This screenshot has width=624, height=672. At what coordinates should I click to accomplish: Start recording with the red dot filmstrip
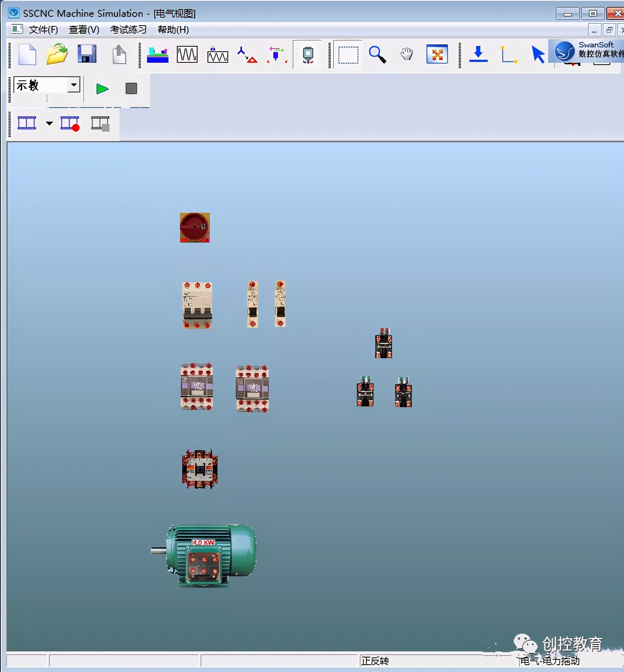pos(70,124)
